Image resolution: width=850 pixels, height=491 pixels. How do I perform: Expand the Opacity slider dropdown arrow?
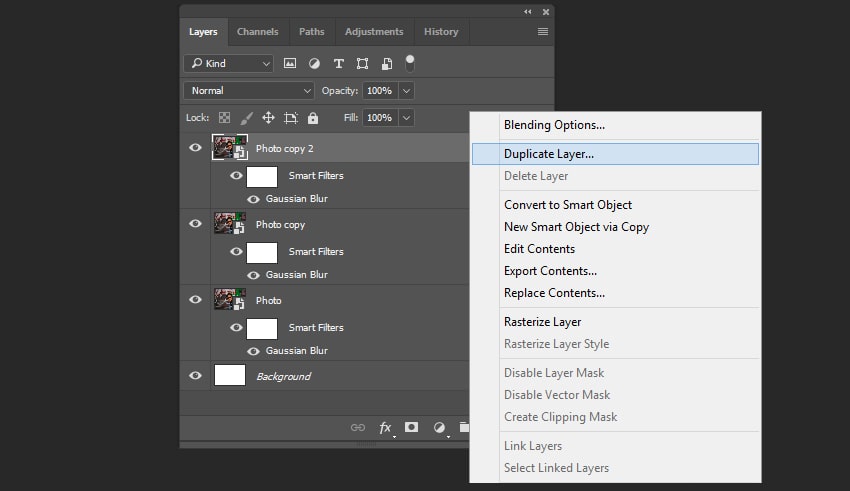406,91
